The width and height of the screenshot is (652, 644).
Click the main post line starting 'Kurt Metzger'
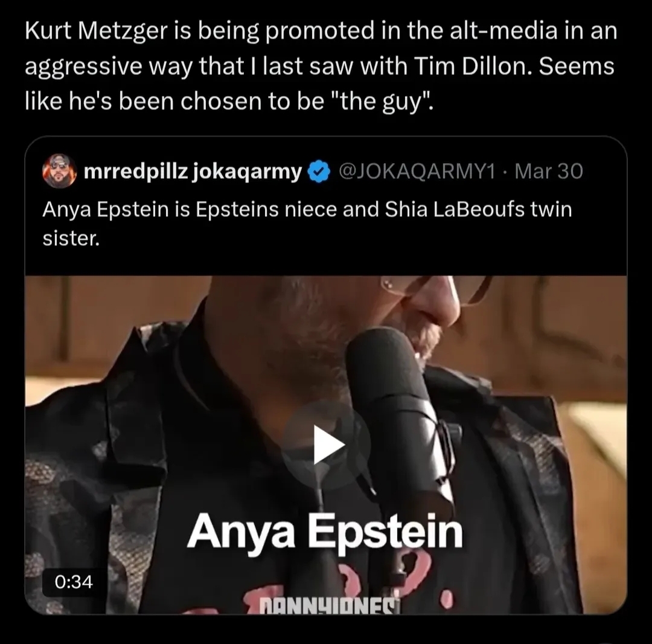(321, 31)
